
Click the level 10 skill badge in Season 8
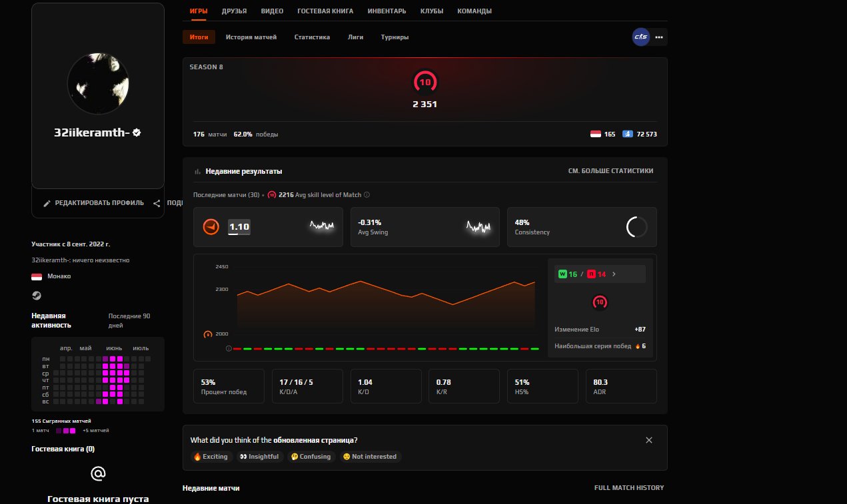(x=425, y=83)
